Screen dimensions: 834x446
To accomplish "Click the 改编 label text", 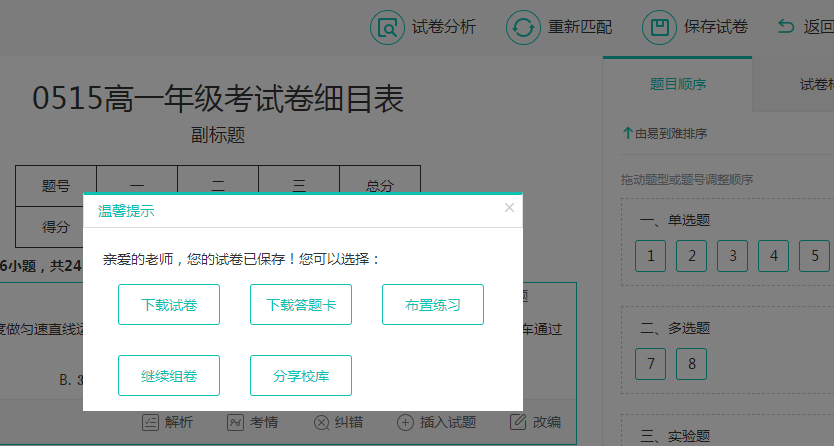I will (547, 423).
